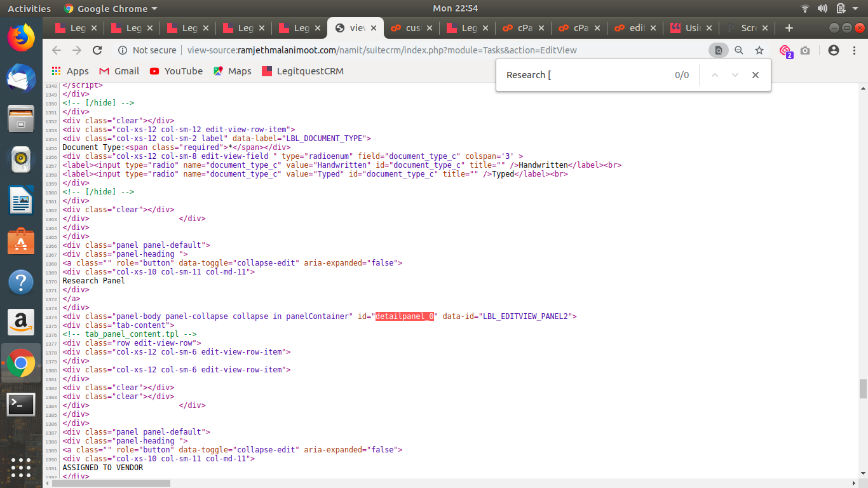Open the YouTube bookmark
Image resolution: width=868 pixels, height=488 pixels.
coord(176,71)
